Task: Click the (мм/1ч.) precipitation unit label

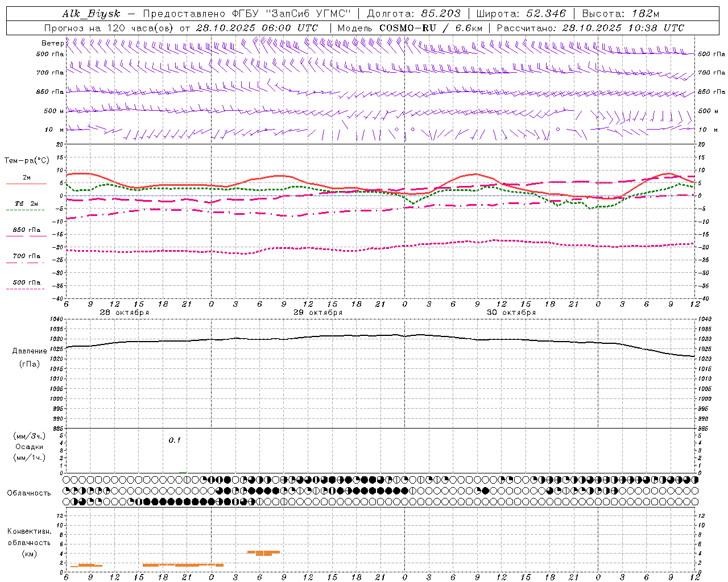Action: [x=29, y=457]
